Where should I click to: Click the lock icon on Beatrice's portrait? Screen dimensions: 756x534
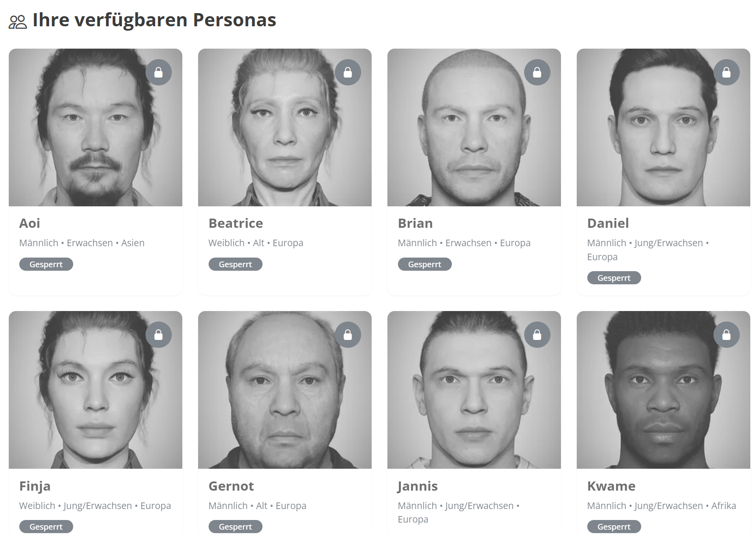[348, 72]
